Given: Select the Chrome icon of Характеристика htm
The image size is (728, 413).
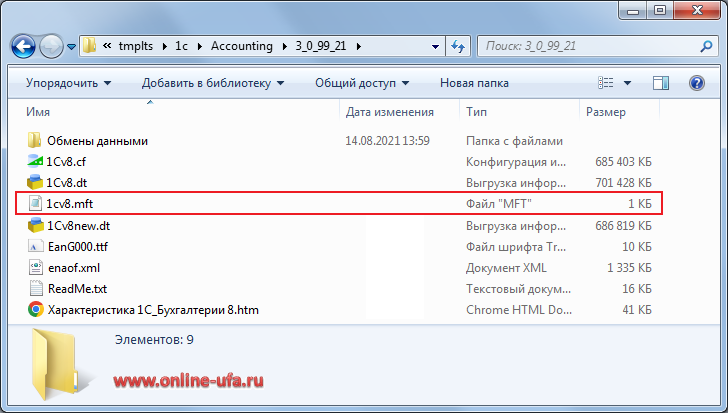Looking at the screenshot, I should coord(35,310).
